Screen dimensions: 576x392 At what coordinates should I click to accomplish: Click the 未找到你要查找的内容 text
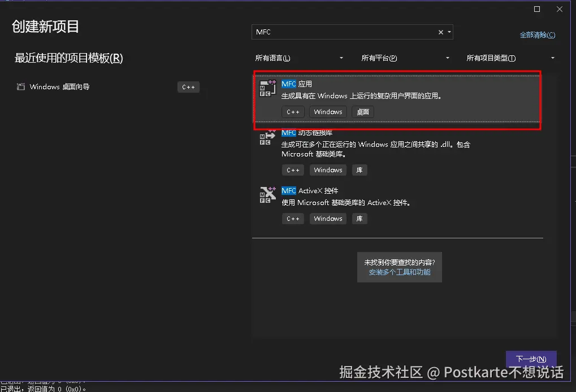[400, 263]
